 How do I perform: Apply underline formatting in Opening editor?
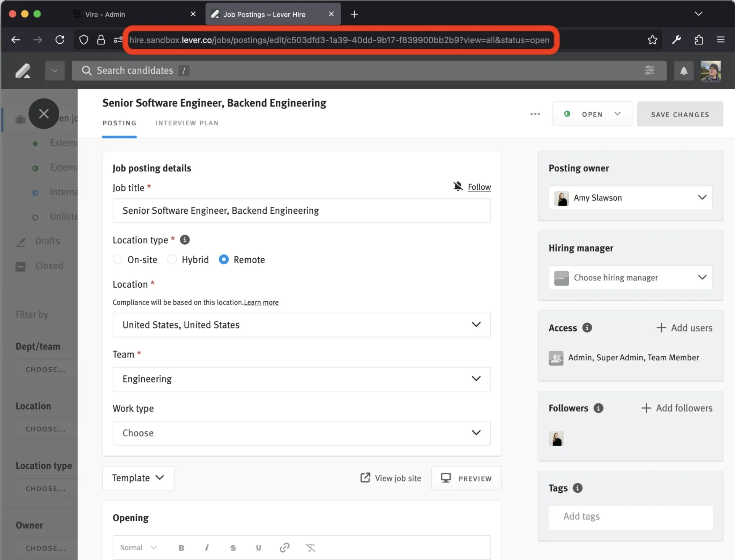point(259,548)
